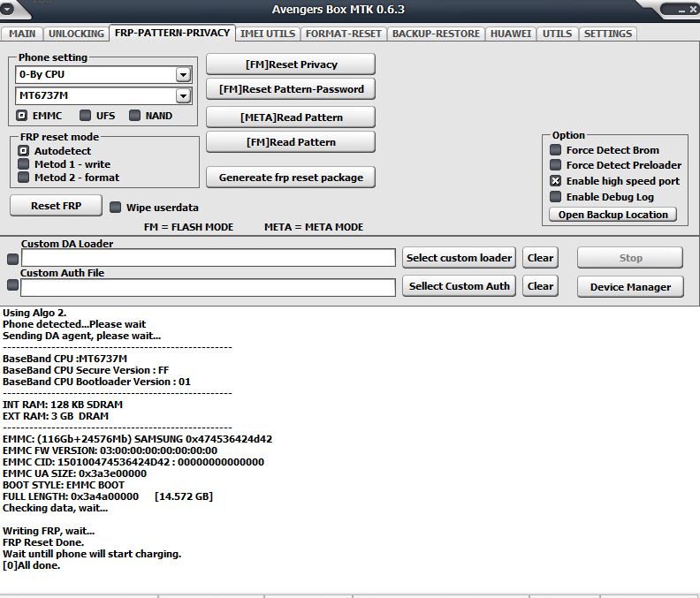The width and height of the screenshot is (700, 598).
Task: Click Sellect Custom Auth button
Action: 459,286
